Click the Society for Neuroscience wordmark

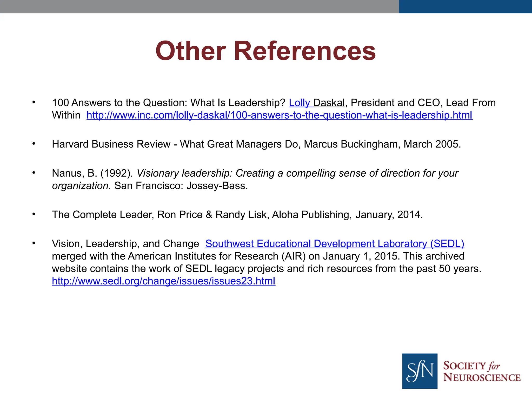click(x=482, y=371)
